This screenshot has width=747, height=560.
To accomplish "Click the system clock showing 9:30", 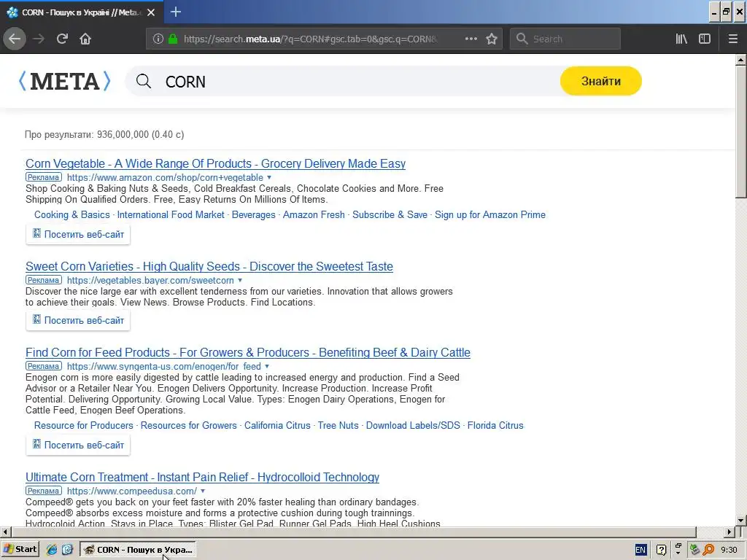I will tap(729, 550).
